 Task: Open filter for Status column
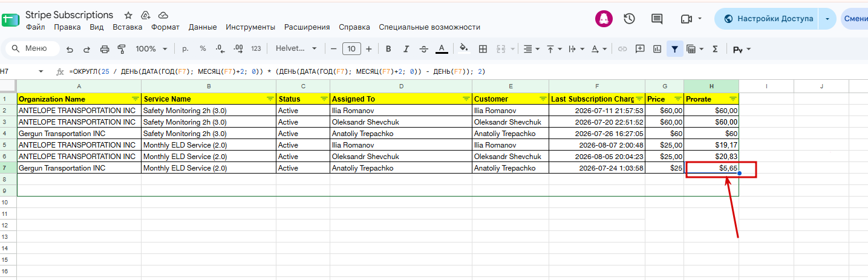[x=324, y=99]
